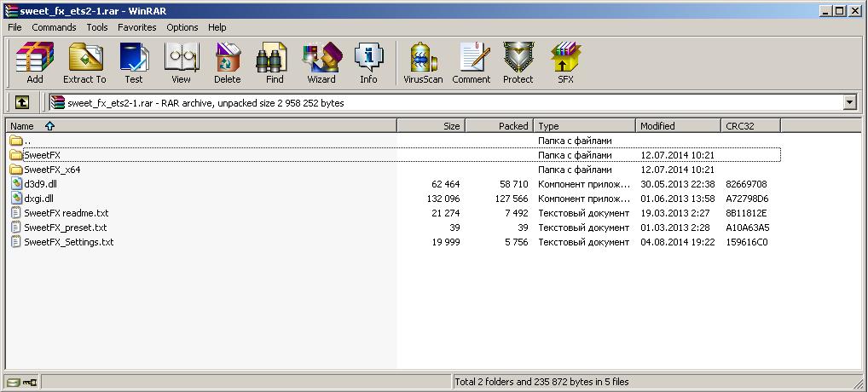The image size is (868, 392).
Task: Click the key password status bar icon
Action: click(x=30, y=382)
